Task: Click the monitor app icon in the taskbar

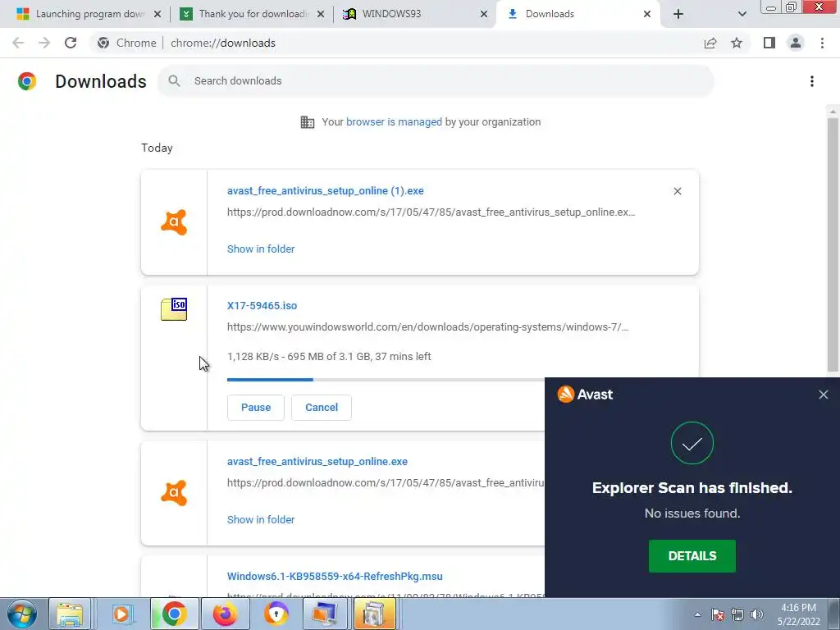Action: click(325, 614)
